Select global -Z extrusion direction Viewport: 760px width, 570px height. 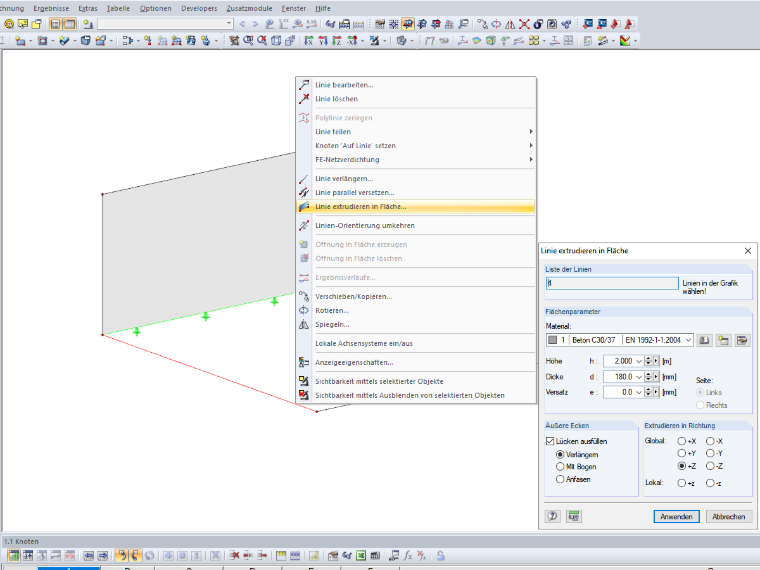[x=710, y=466]
